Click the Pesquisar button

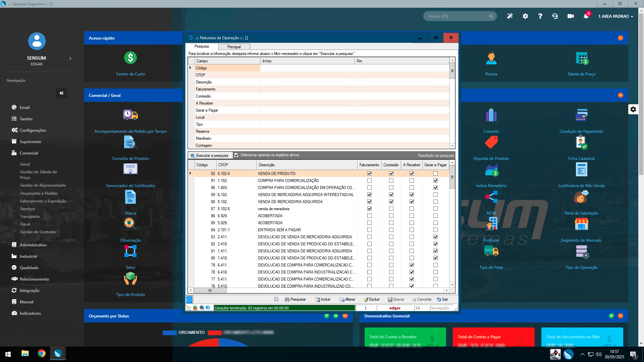[x=295, y=299]
